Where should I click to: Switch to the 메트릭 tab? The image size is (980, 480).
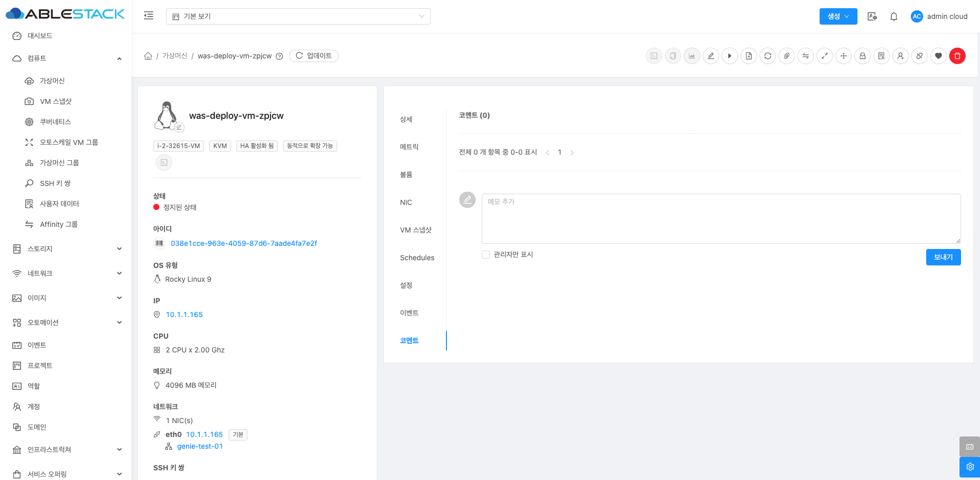(409, 147)
